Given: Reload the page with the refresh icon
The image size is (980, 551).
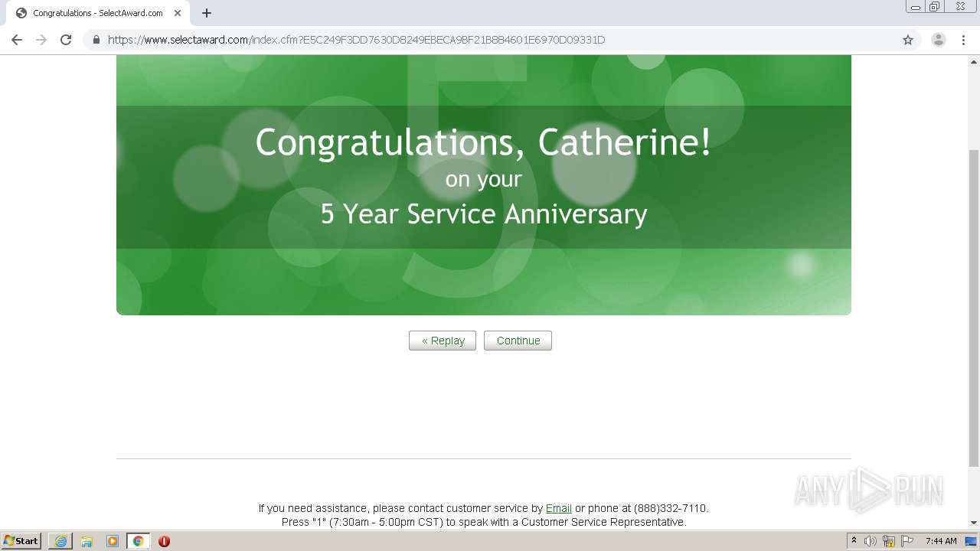Looking at the screenshot, I should click(66, 40).
